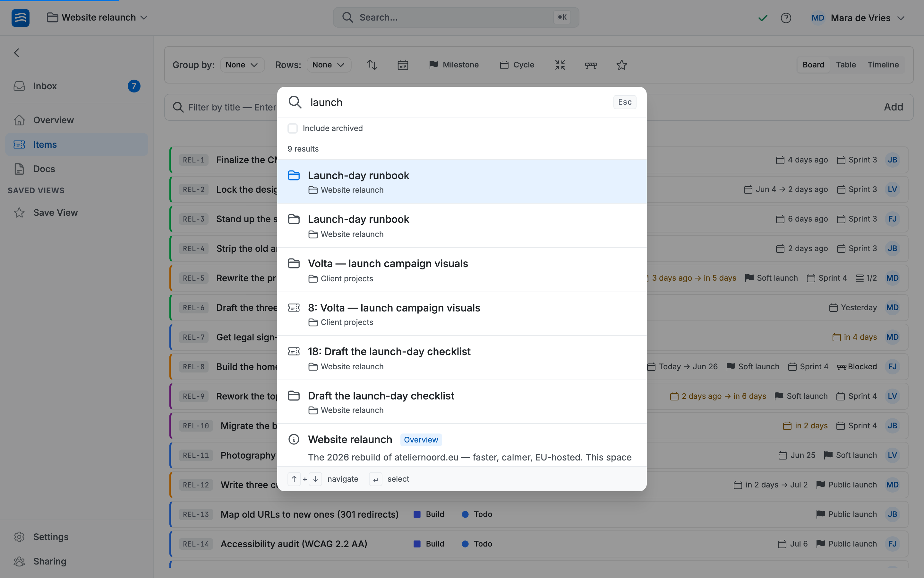924x578 pixels.
Task: Open the Website relaunch space dropdown
Action: (97, 18)
